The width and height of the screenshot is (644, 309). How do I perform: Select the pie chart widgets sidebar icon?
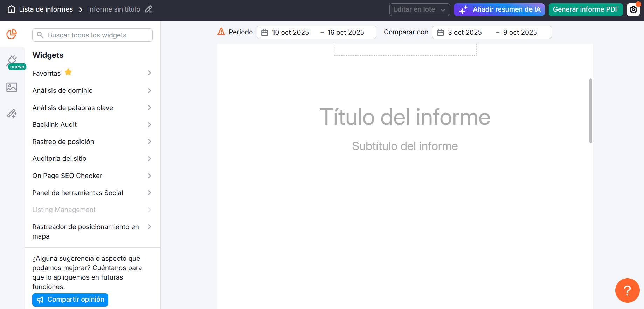click(x=12, y=34)
